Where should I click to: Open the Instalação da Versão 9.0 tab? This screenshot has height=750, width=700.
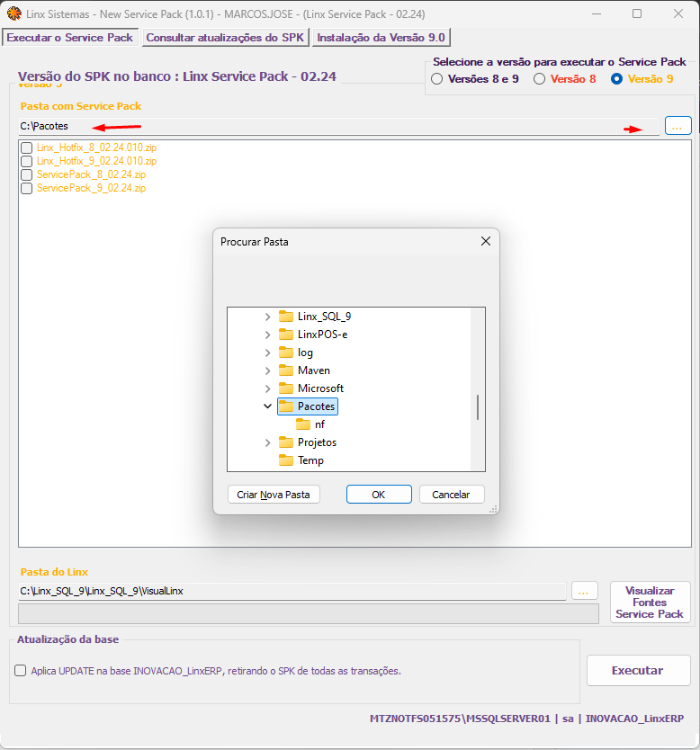[x=381, y=37]
